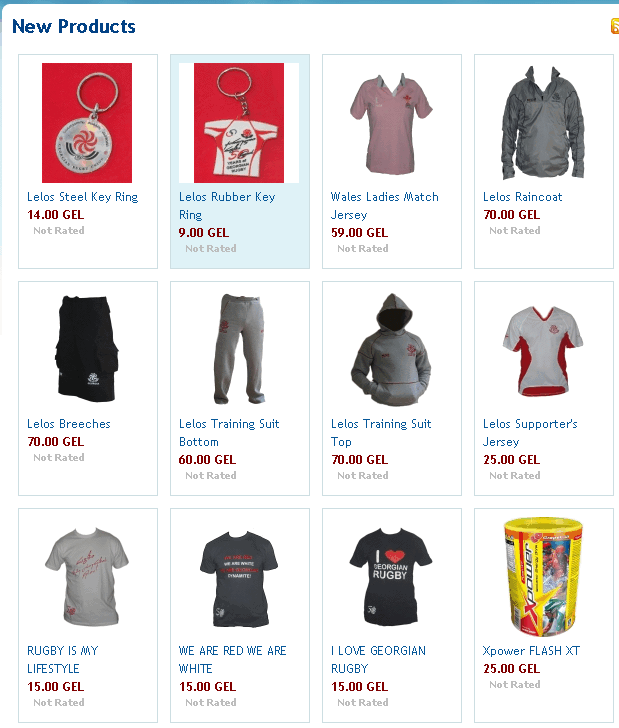Image resolution: width=619 pixels, height=728 pixels.
Task: Open the Xpower FLASH XT title link
Action: (531, 651)
